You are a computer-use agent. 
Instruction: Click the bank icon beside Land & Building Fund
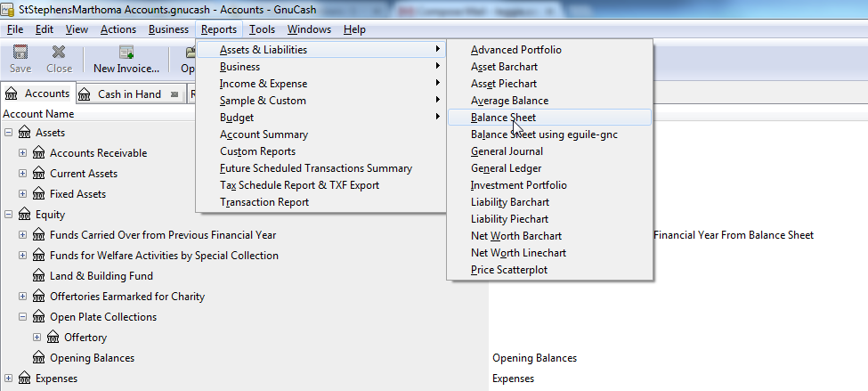39,276
